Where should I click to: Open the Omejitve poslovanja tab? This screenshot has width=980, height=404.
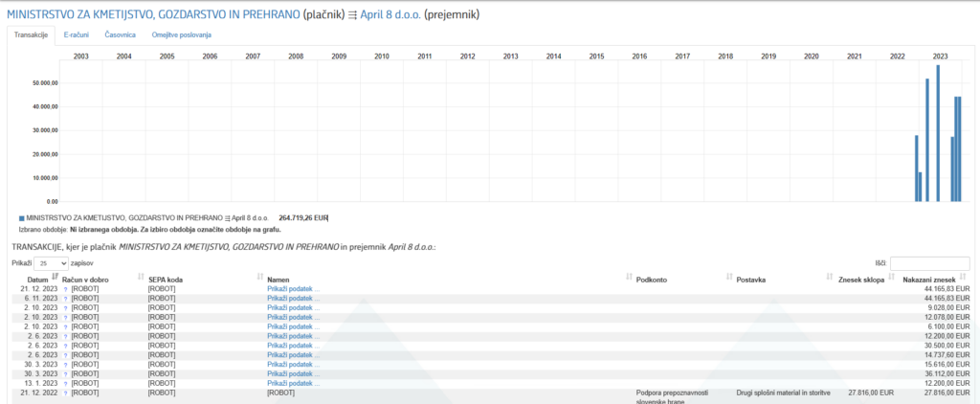pos(181,35)
